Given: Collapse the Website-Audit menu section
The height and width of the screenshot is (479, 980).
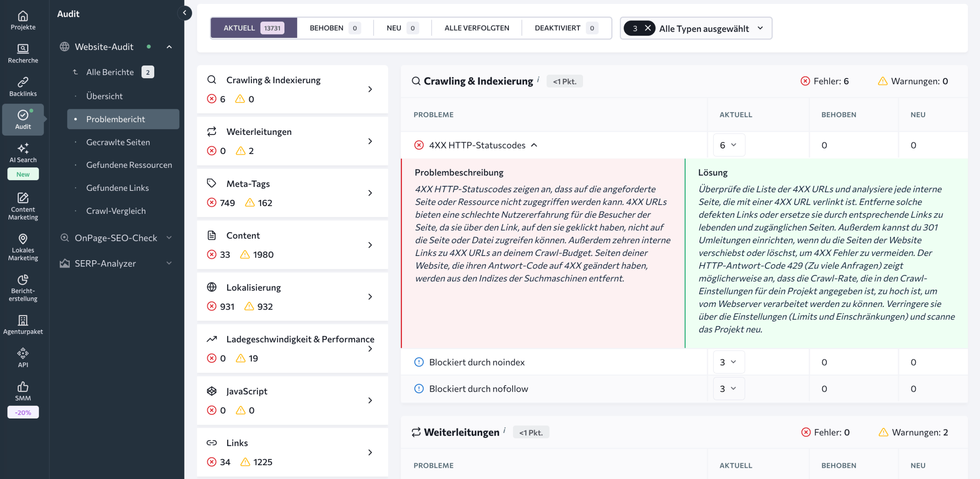Looking at the screenshot, I should pos(169,47).
